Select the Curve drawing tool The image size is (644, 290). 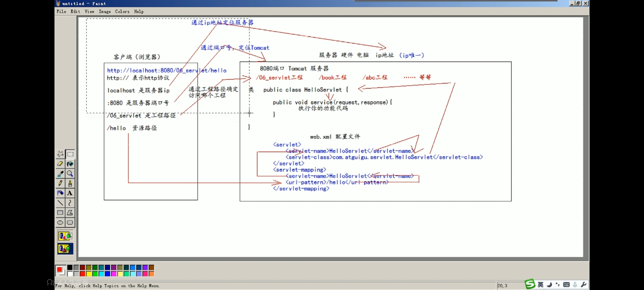(70, 203)
